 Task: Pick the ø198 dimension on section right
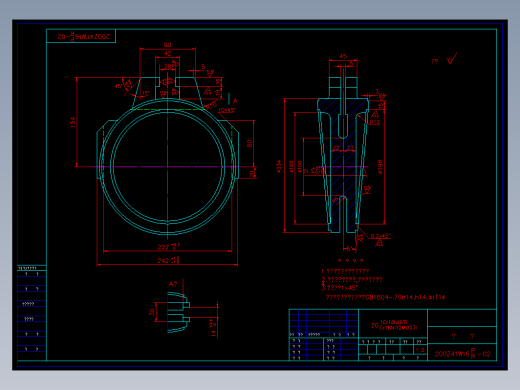point(380,166)
